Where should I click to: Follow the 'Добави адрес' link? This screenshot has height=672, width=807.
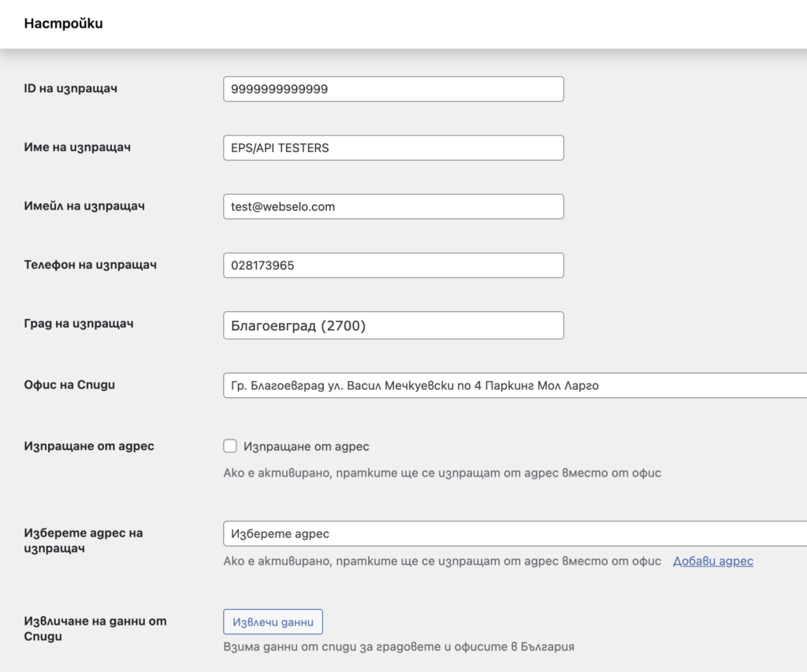tap(712, 561)
